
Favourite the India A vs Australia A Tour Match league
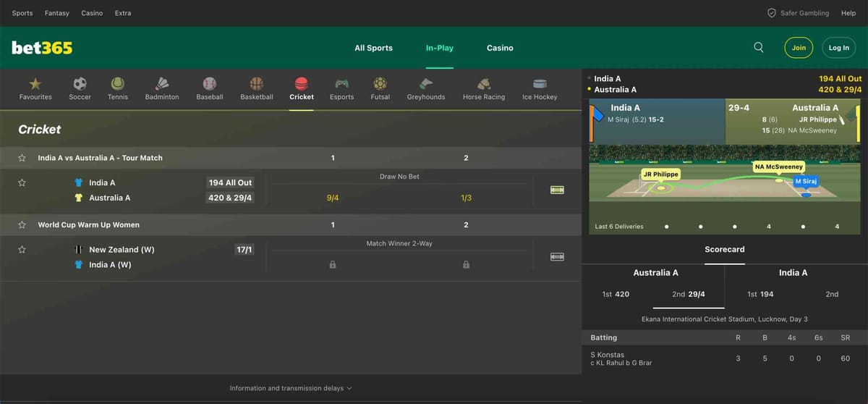(22, 158)
